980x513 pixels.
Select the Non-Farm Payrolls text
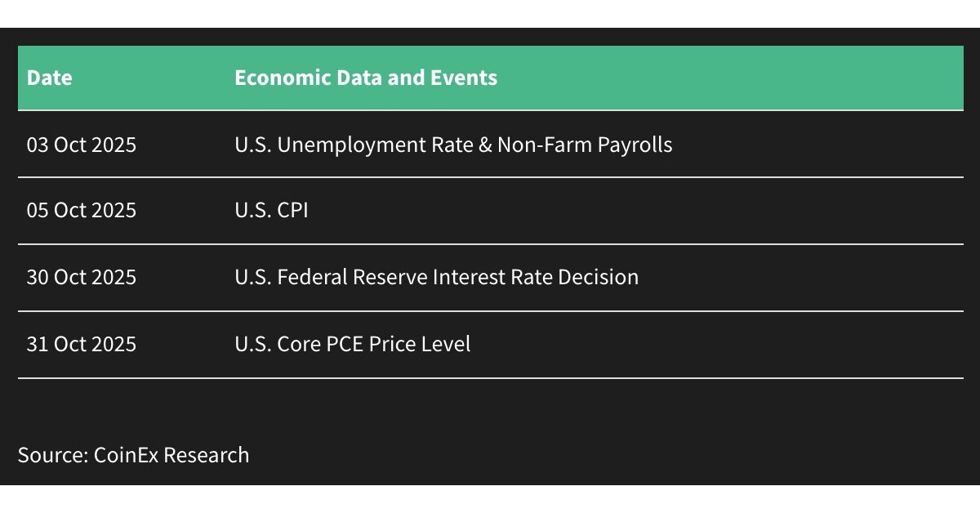(585, 145)
